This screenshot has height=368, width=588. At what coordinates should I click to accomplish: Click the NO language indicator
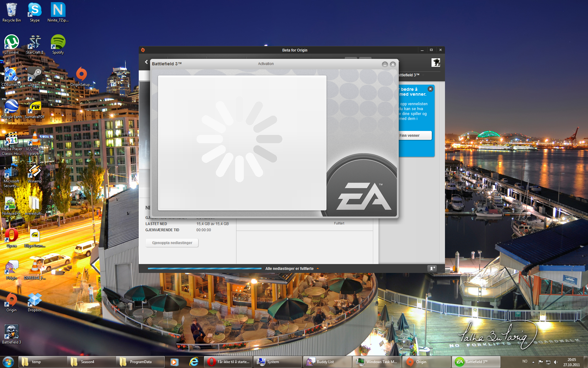[525, 361]
